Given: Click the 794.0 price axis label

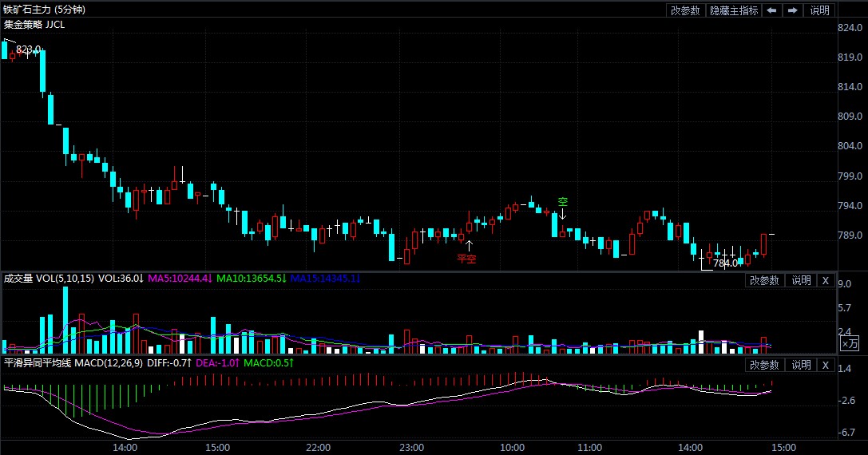Looking at the screenshot, I should pos(850,206).
